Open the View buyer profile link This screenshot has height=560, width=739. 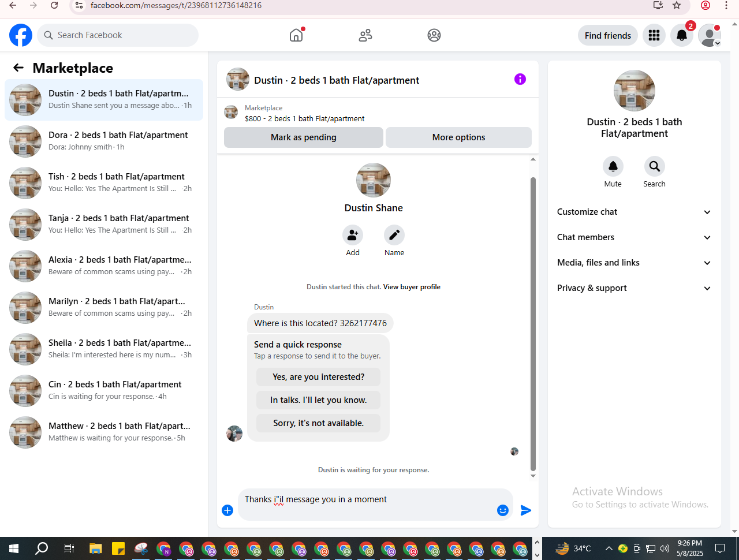tap(412, 287)
